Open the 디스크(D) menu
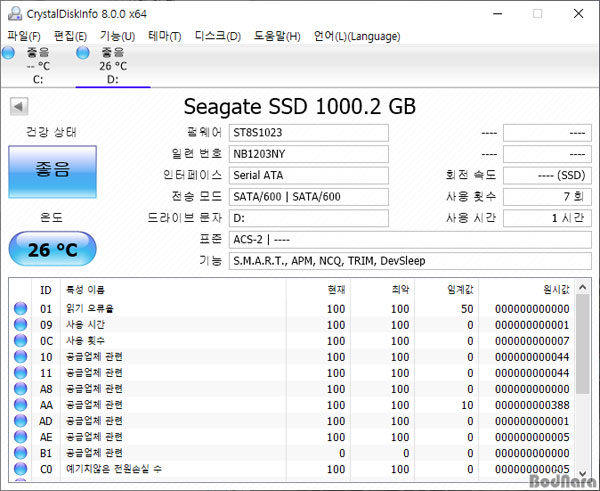 pos(218,36)
